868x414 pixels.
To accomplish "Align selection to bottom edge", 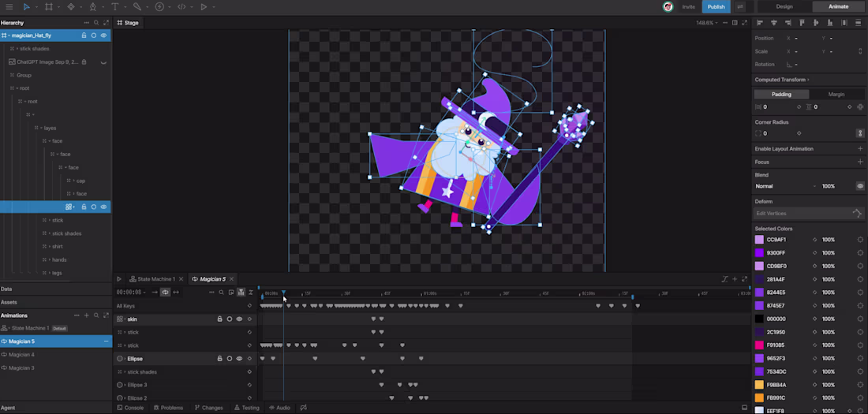I will (x=830, y=23).
